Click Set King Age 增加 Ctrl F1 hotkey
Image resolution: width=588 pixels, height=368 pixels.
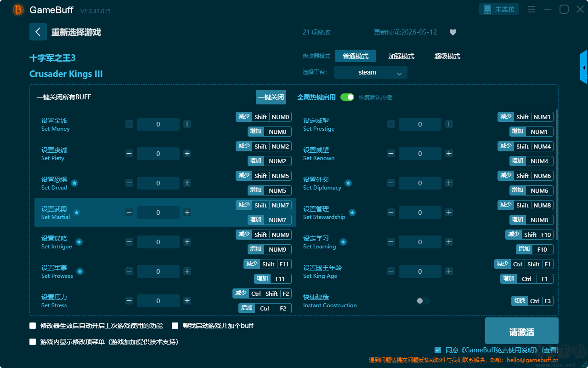(527, 279)
